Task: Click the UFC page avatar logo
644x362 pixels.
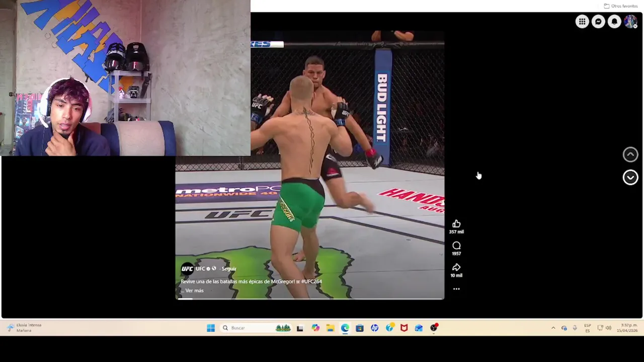Action: (187, 269)
